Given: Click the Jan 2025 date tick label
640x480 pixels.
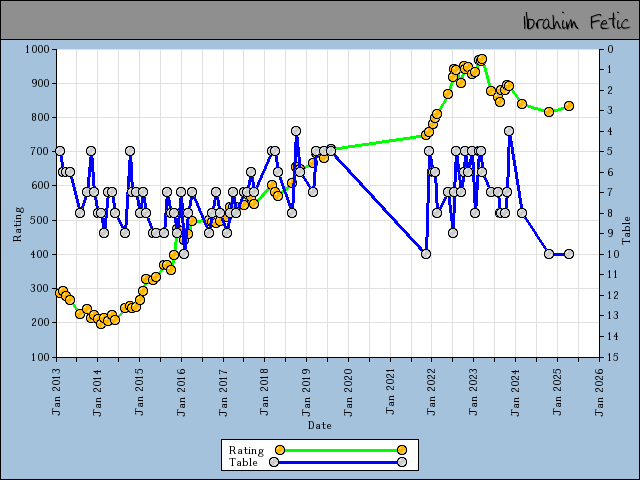Looking at the screenshot, I should pos(557,392).
